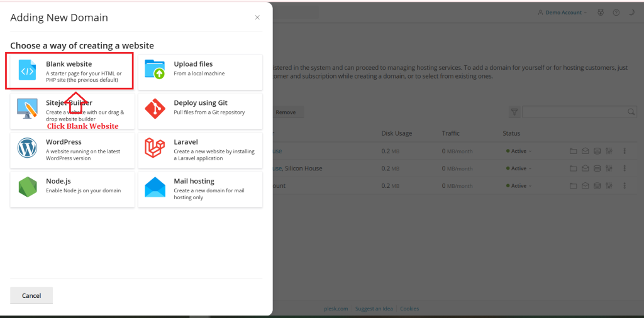The width and height of the screenshot is (644, 318).
Task: Sort by the Status column header
Action: 511,133
